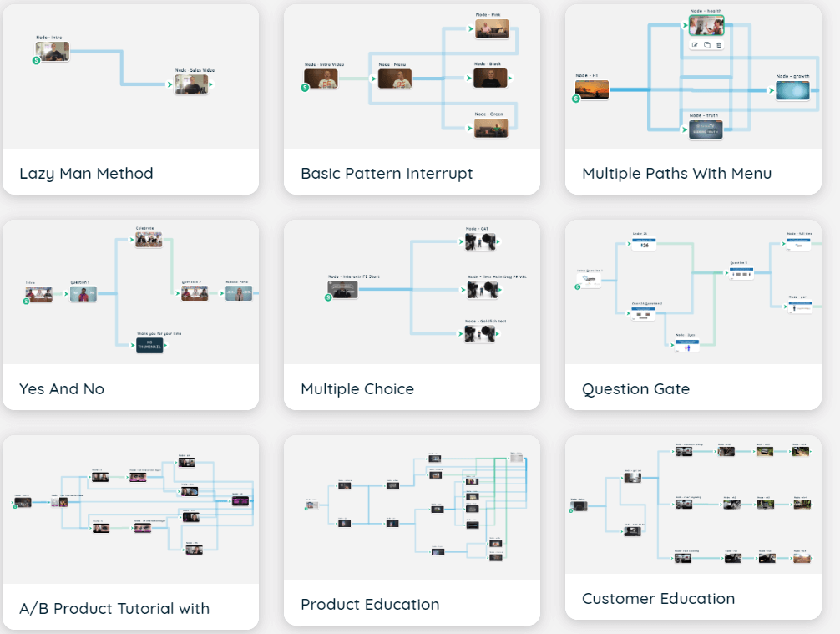Image resolution: width=840 pixels, height=634 pixels.
Task: Click the edit icon under Node - health
Action: click(695, 45)
